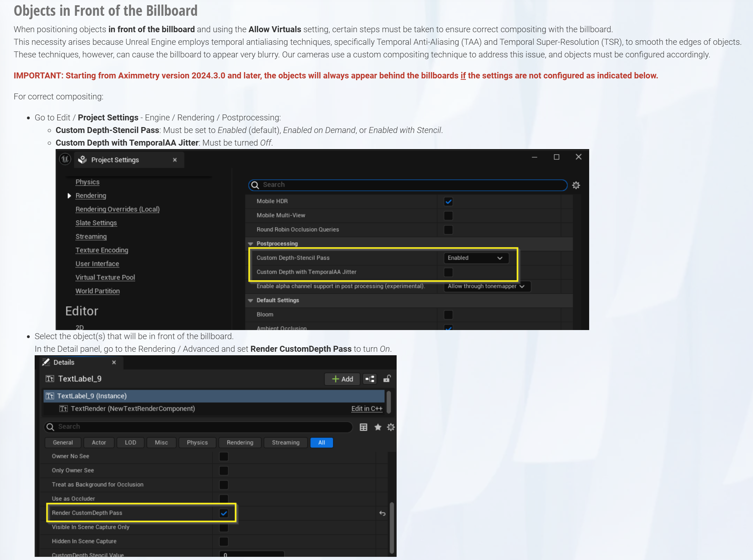Open Virtual Texture Pool settings
This screenshot has height=560, width=753.
(105, 278)
